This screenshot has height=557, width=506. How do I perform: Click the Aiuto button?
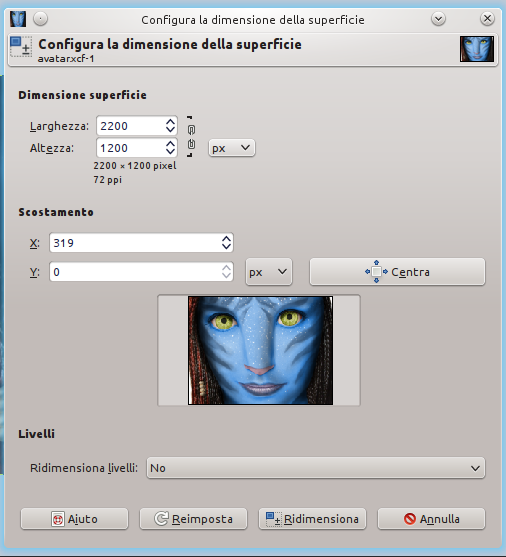click(x=74, y=519)
